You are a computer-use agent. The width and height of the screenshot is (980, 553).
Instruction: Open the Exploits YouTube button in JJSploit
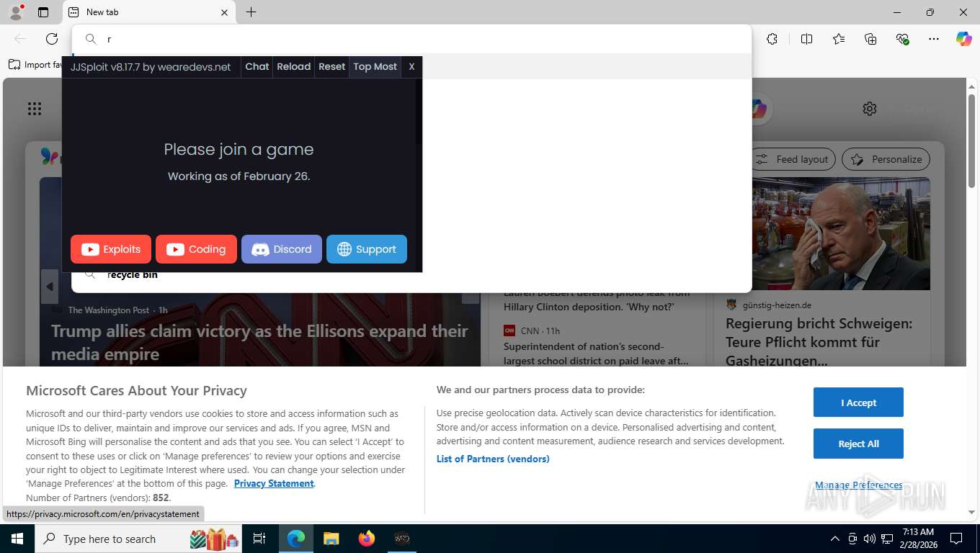pyautogui.click(x=111, y=249)
